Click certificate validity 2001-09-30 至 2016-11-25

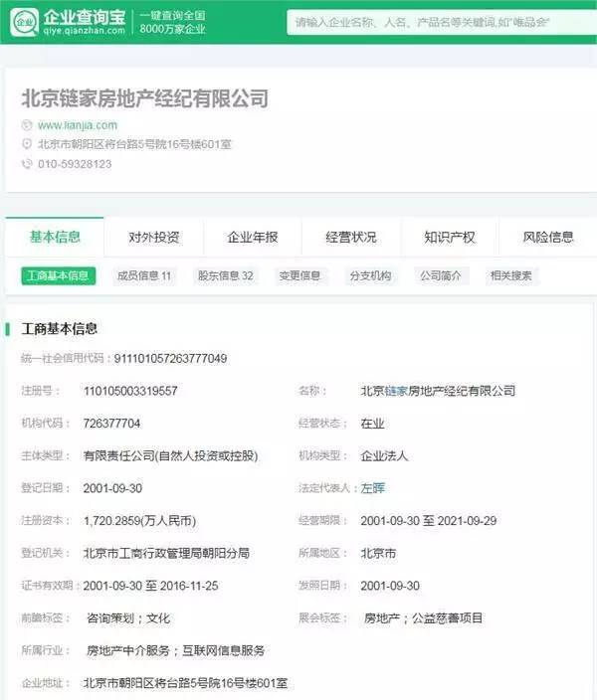click(150, 586)
